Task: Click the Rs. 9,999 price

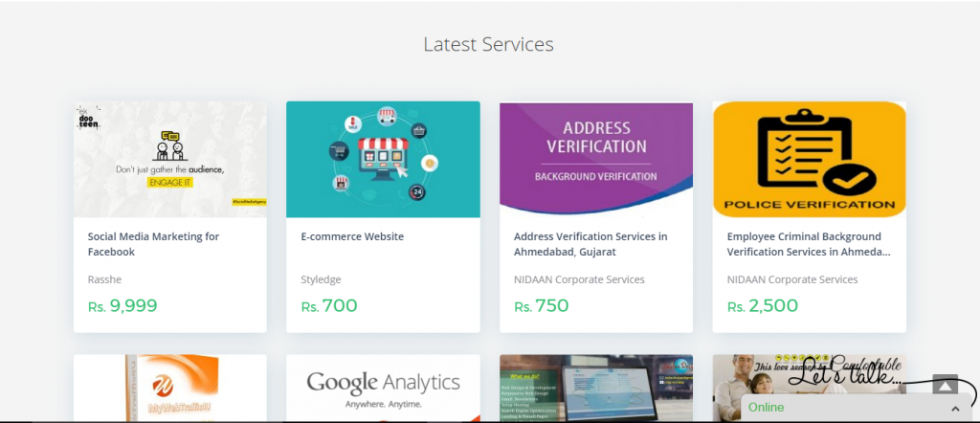Action: click(x=122, y=306)
